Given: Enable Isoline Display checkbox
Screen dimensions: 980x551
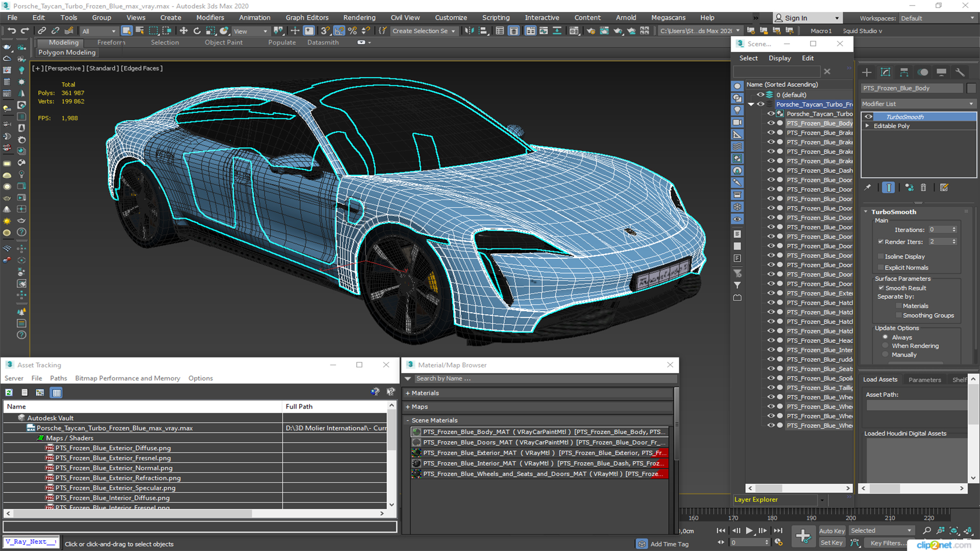Looking at the screenshot, I should coord(880,256).
